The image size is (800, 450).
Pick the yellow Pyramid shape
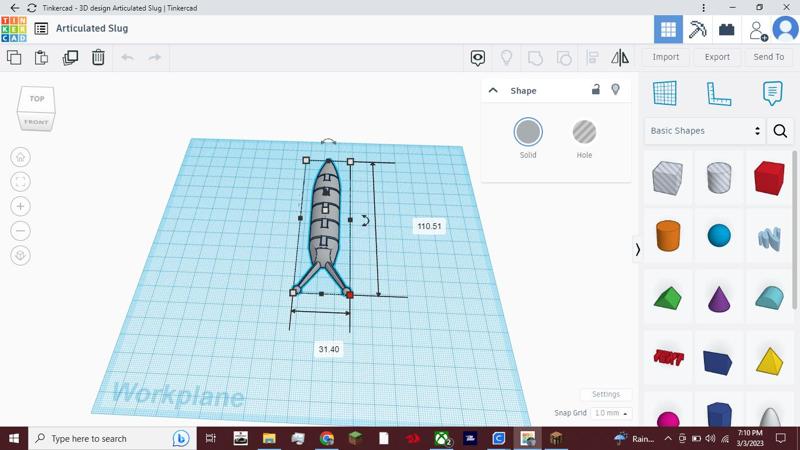click(x=769, y=361)
